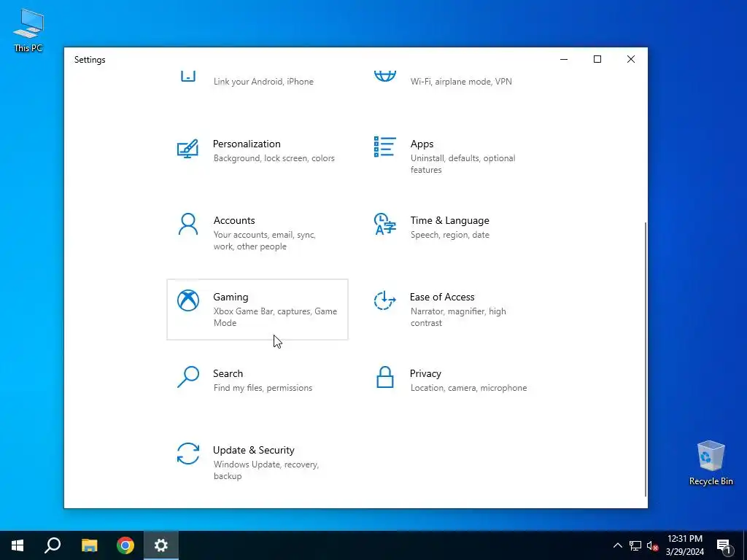Click the Privacy category title
Image resolution: width=747 pixels, height=560 pixels.
pos(425,373)
